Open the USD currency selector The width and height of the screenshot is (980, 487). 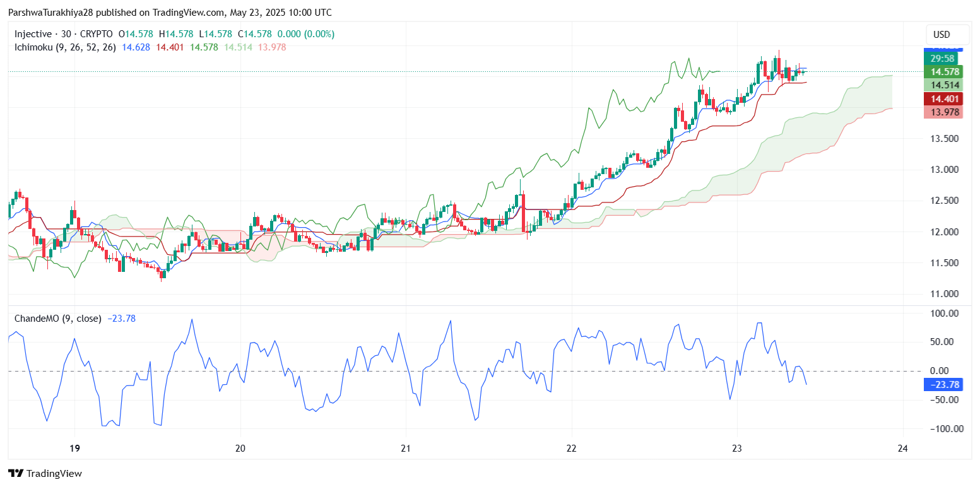(x=942, y=35)
